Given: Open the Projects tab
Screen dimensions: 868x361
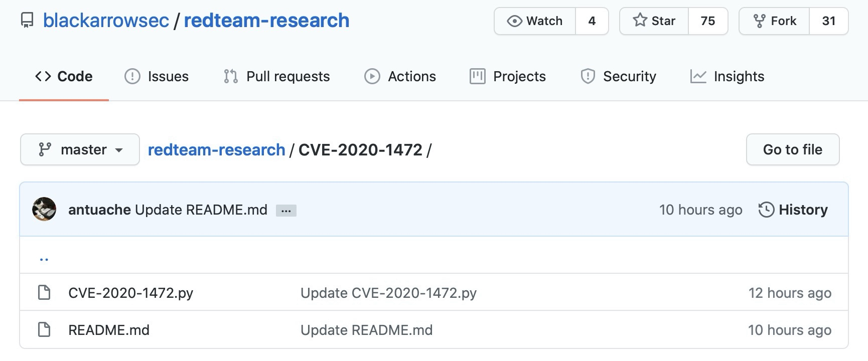Looking at the screenshot, I should pos(508,76).
